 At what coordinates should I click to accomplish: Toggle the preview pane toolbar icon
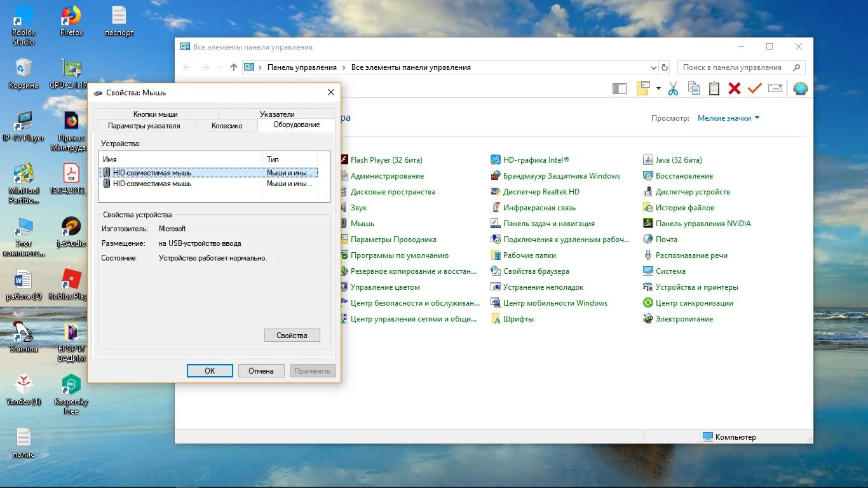619,88
